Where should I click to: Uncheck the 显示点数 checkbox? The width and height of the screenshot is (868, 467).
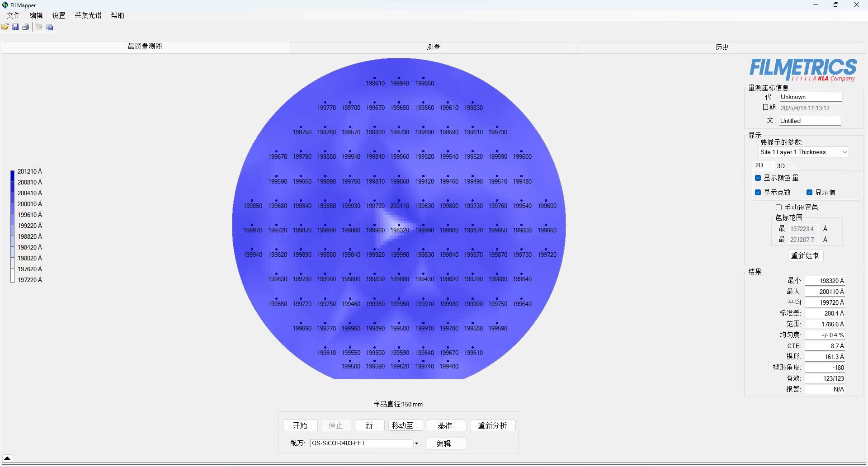758,193
